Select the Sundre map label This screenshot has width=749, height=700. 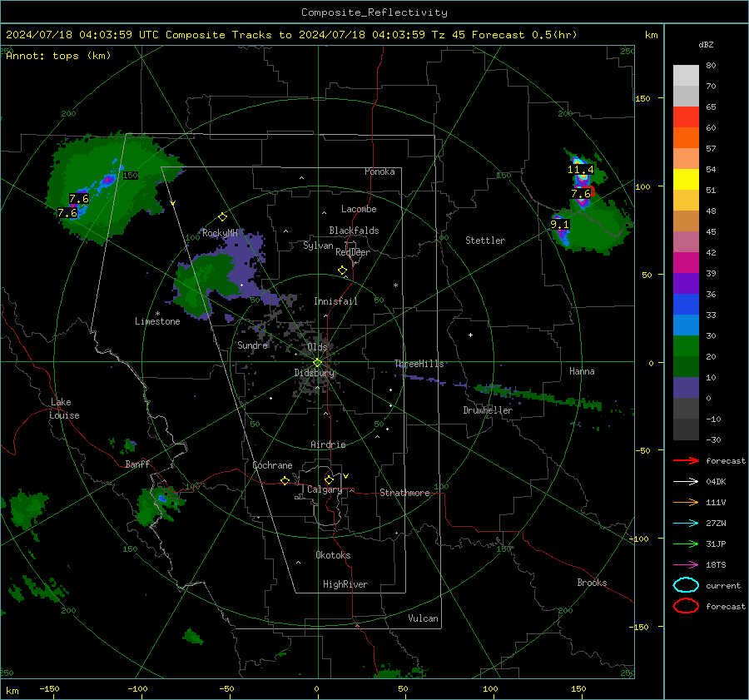(x=252, y=345)
